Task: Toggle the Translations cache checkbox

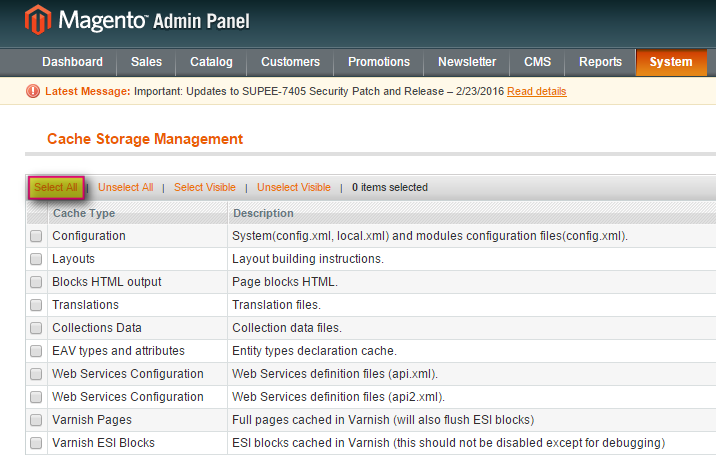Action: click(36, 305)
